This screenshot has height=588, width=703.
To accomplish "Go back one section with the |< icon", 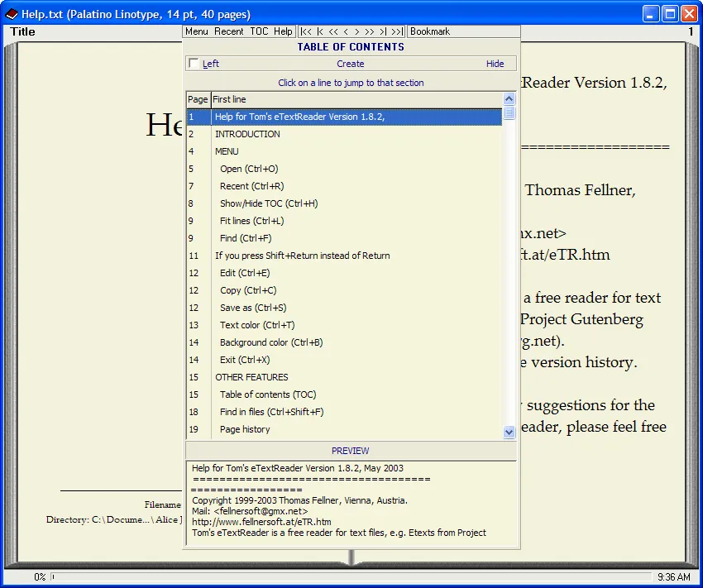I will pyautogui.click(x=318, y=31).
